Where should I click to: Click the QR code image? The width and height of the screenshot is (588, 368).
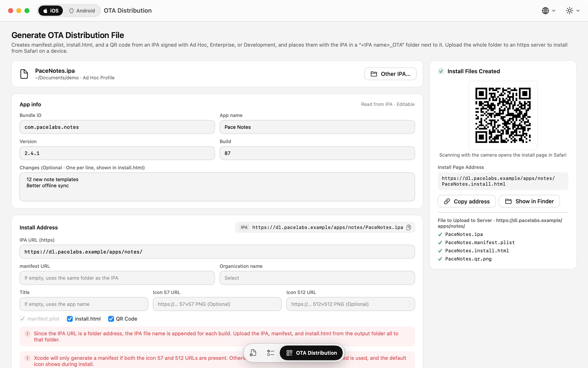pyautogui.click(x=503, y=115)
